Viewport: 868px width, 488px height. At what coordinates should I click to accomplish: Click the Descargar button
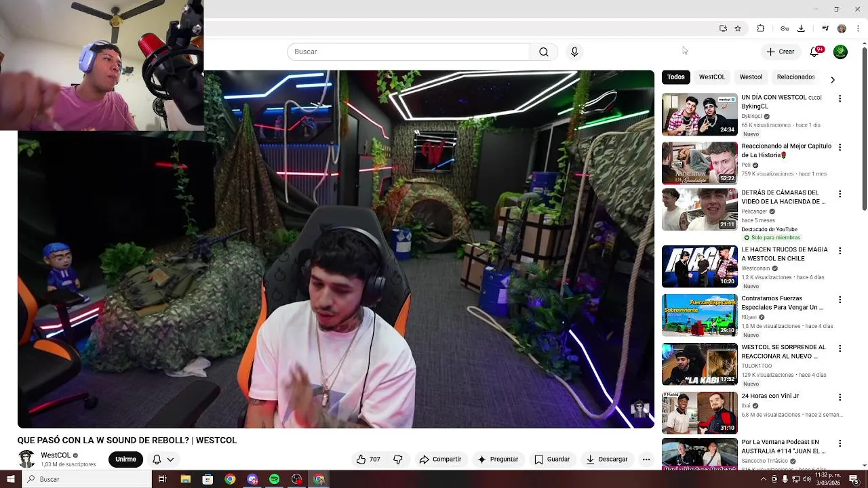coord(607,460)
